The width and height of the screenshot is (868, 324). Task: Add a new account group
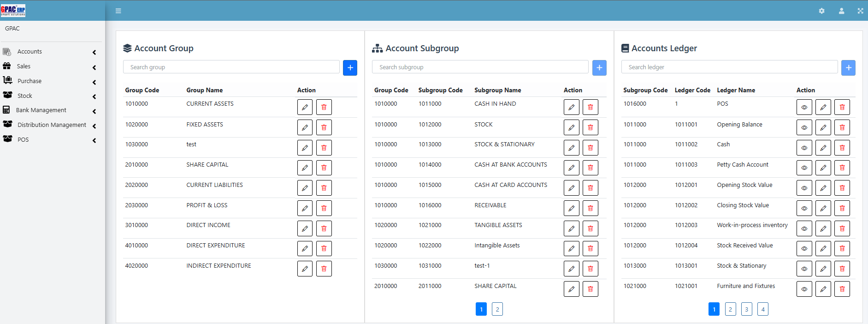[350, 68]
